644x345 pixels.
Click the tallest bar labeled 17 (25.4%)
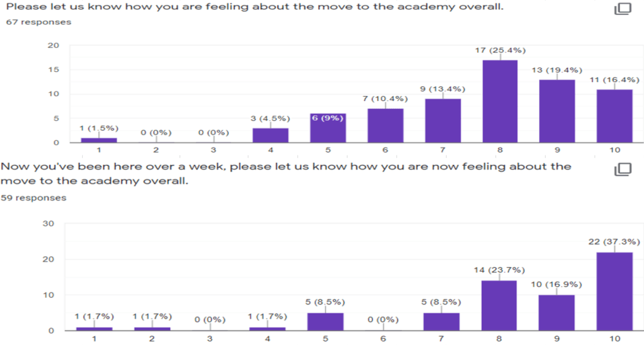pos(500,101)
